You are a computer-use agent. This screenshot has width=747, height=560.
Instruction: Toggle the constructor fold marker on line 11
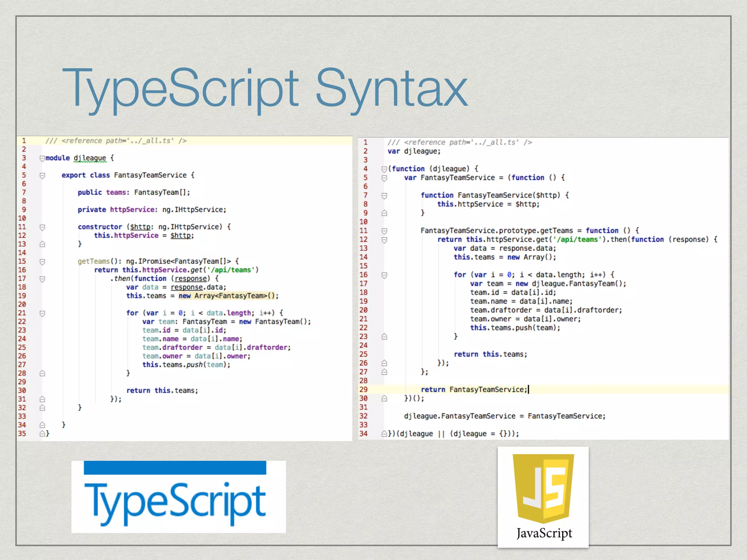click(x=43, y=227)
